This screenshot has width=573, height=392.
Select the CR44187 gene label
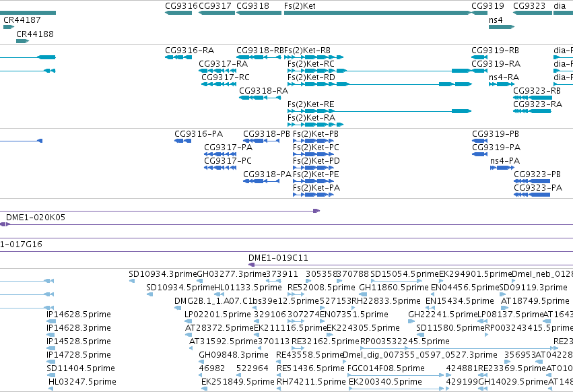click(x=22, y=20)
